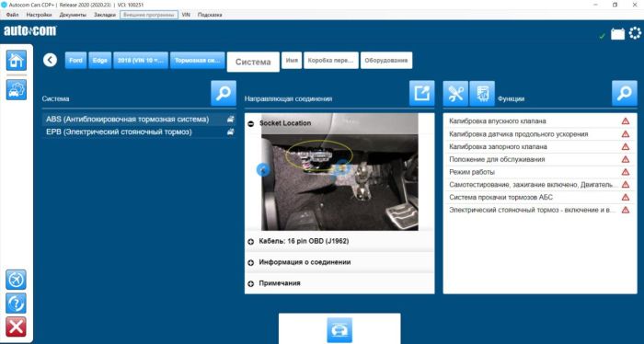Viewport: 644px width, 344px height.
Task: Click the car icon in ABS row
Action: (231, 119)
